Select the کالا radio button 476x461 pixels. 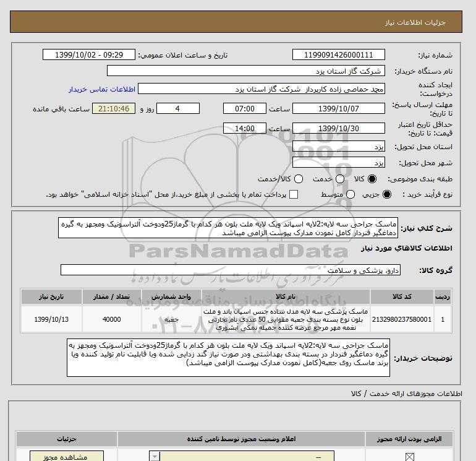[372, 179]
